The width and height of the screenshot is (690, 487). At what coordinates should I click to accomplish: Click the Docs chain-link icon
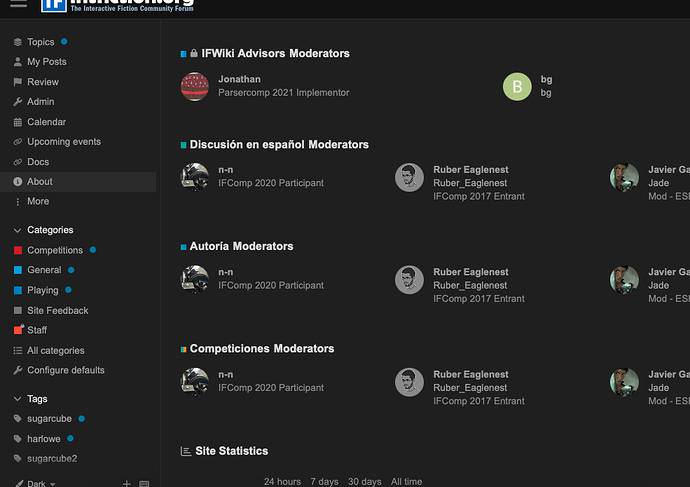point(18,162)
